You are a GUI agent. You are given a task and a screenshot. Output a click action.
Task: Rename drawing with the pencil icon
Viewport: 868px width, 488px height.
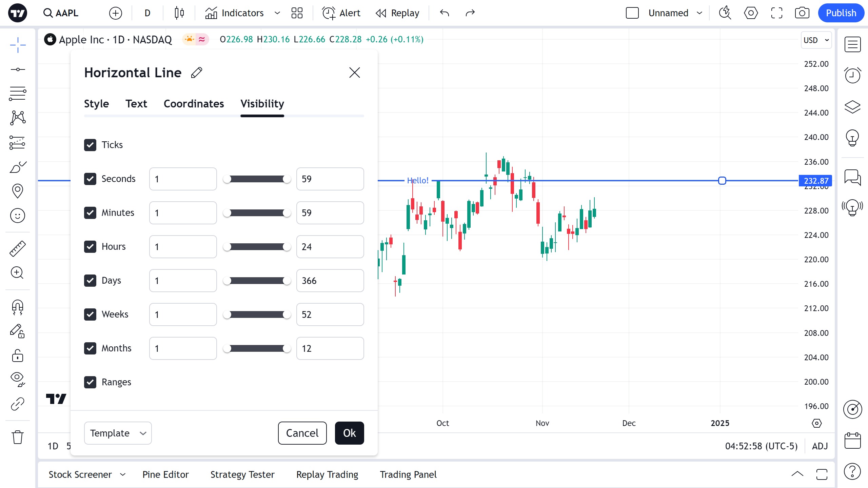pos(197,73)
